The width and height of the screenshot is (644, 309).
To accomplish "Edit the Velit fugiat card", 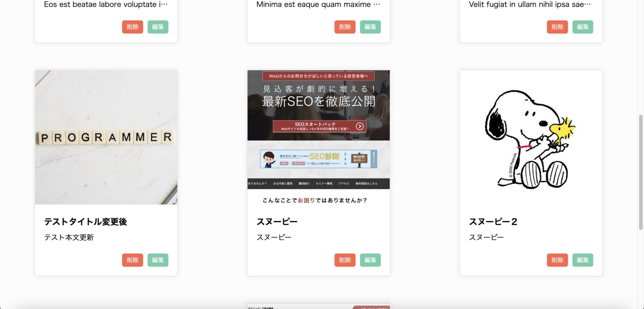I will (583, 27).
